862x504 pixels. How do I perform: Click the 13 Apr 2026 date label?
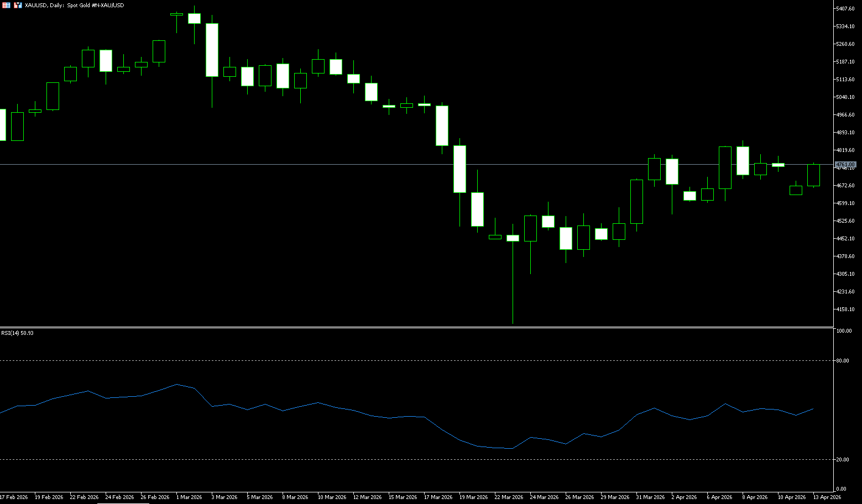pyautogui.click(x=827, y=497)
